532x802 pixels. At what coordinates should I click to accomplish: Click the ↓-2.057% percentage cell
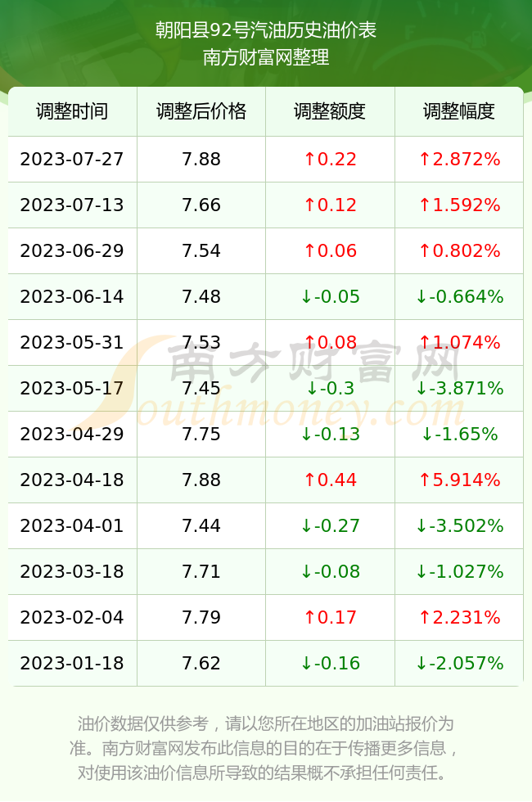pos(459,664)
